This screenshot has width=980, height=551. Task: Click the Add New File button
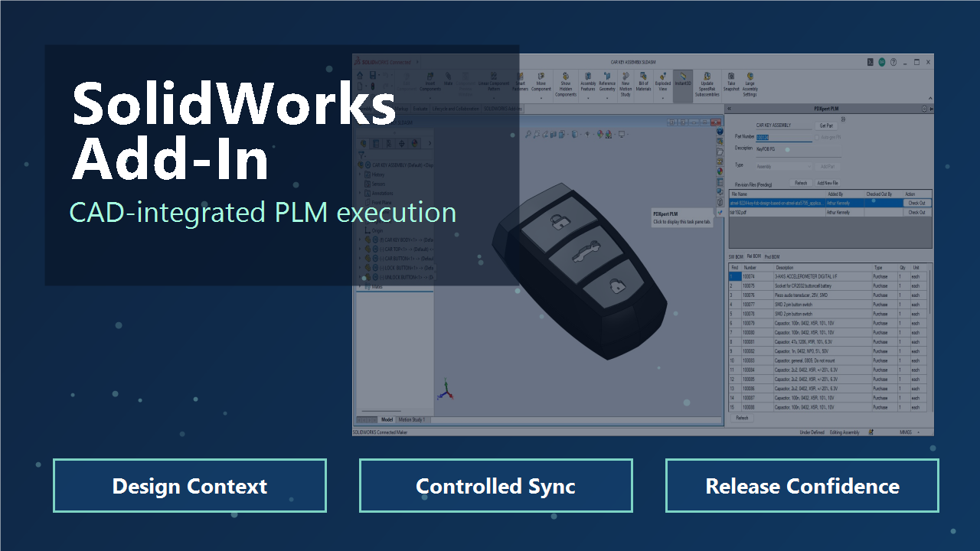click(x=828, y=184)
